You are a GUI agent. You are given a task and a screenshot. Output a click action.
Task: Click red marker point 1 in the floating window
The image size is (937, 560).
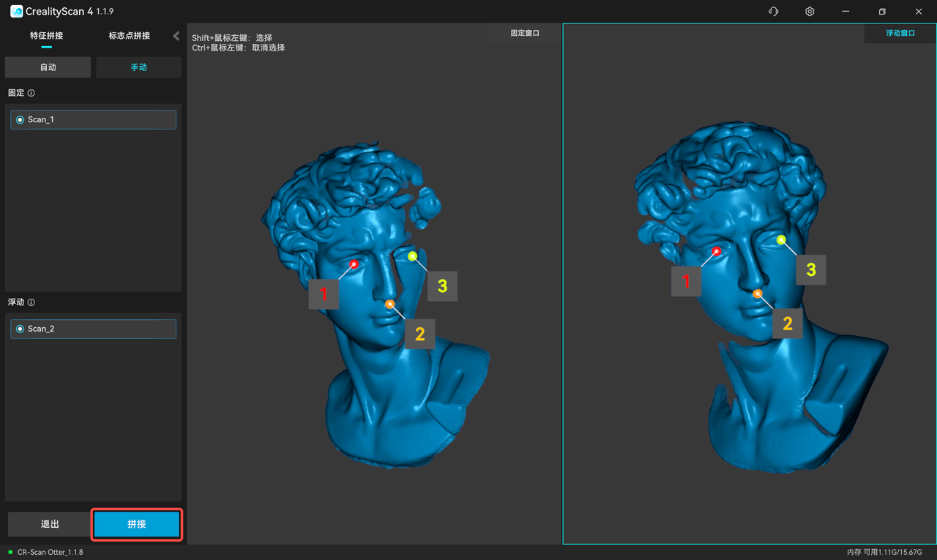coord(717,251)
